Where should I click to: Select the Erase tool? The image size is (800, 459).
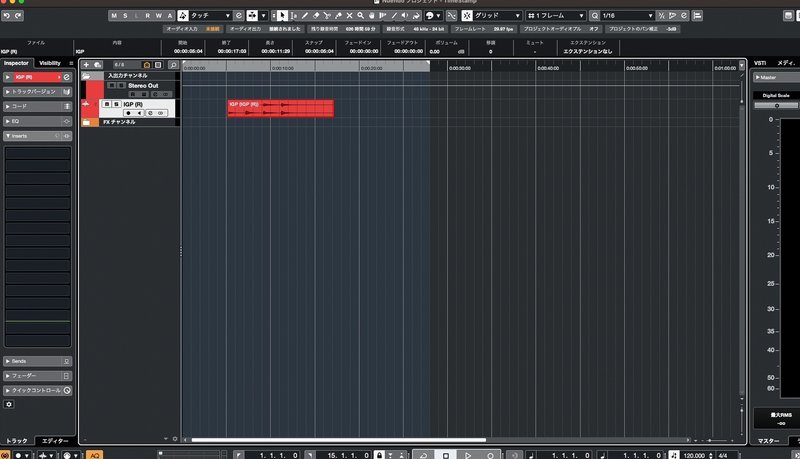coord(316,16)
